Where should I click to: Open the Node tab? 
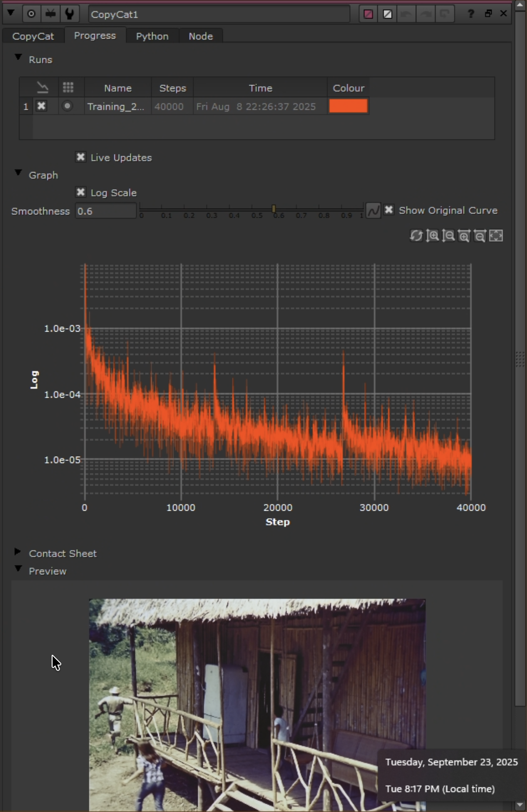point(200,36)
